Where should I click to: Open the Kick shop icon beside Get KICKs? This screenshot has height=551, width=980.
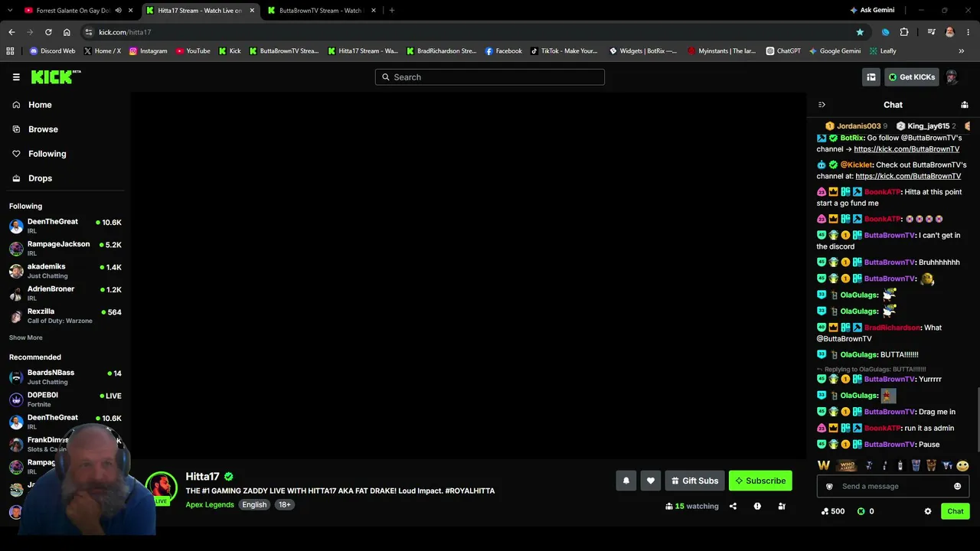click(x=871, y=77)
